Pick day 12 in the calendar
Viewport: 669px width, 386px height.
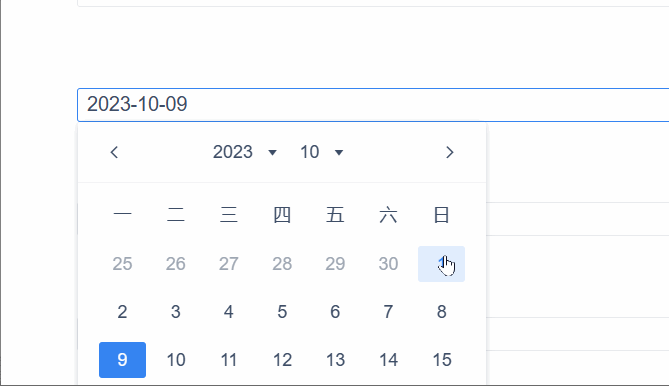[282, 360]
